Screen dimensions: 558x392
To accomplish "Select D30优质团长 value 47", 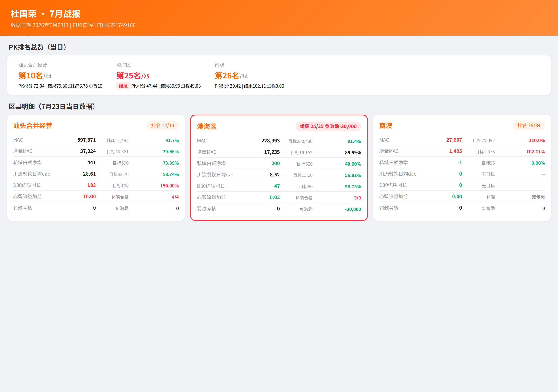I will (277, 186).
